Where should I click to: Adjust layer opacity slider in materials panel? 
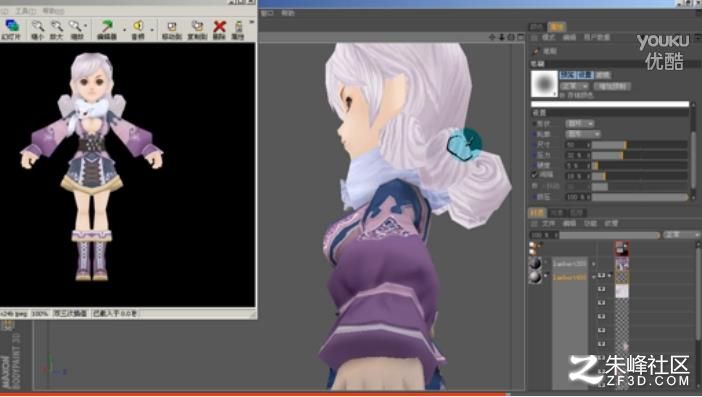point(610,235)
